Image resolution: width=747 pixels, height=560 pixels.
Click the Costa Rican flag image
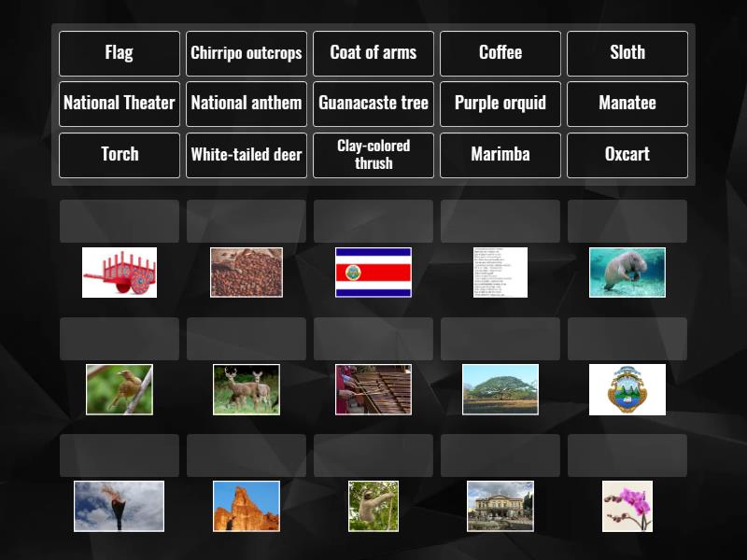click(x=373, y=272)
